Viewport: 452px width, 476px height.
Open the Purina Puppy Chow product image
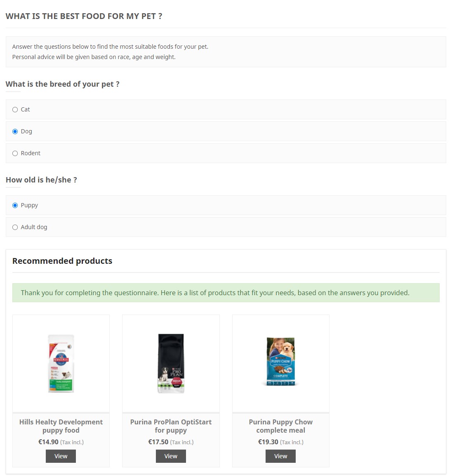pyautogui.click(x=281, y=362)
